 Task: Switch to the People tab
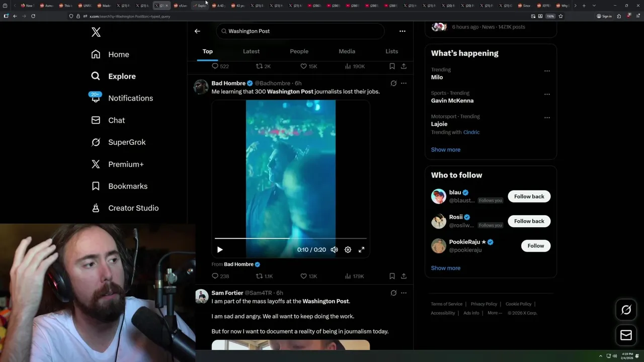[x=299, y=51]
